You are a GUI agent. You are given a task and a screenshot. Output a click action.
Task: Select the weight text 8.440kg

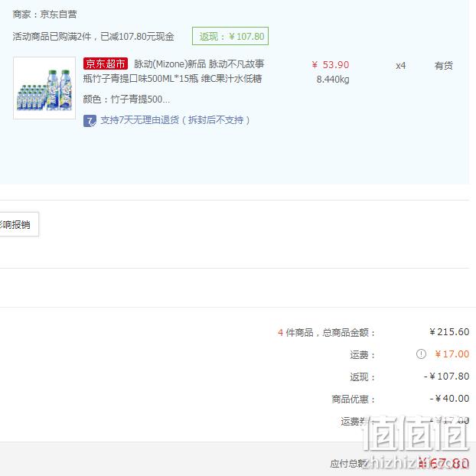(x=333, y=80)
